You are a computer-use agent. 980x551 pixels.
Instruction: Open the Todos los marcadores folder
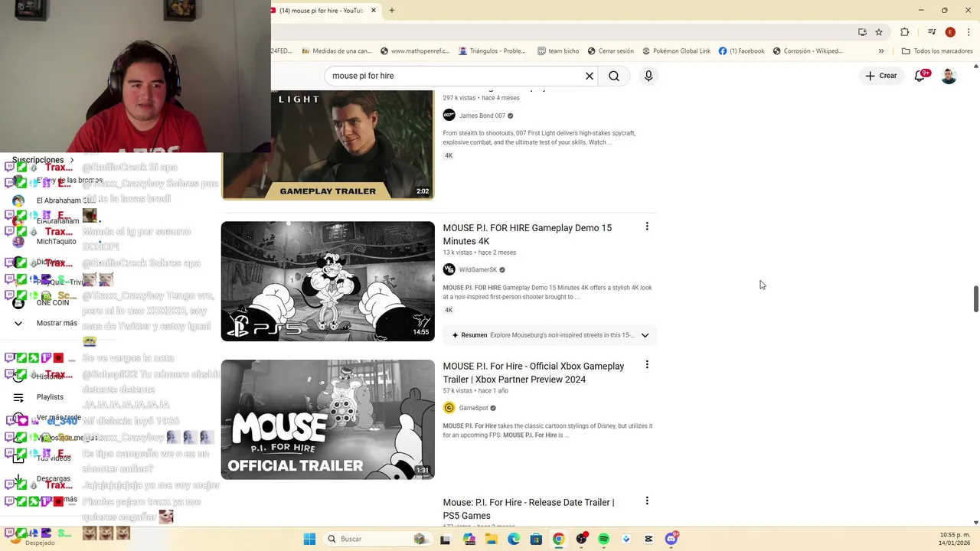[x=937, y=51]
